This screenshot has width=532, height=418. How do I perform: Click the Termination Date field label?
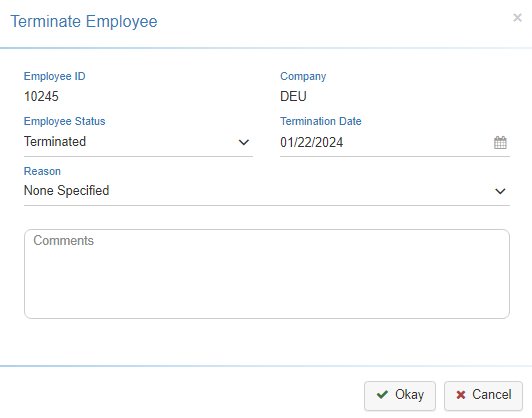[x=321, y=121]
